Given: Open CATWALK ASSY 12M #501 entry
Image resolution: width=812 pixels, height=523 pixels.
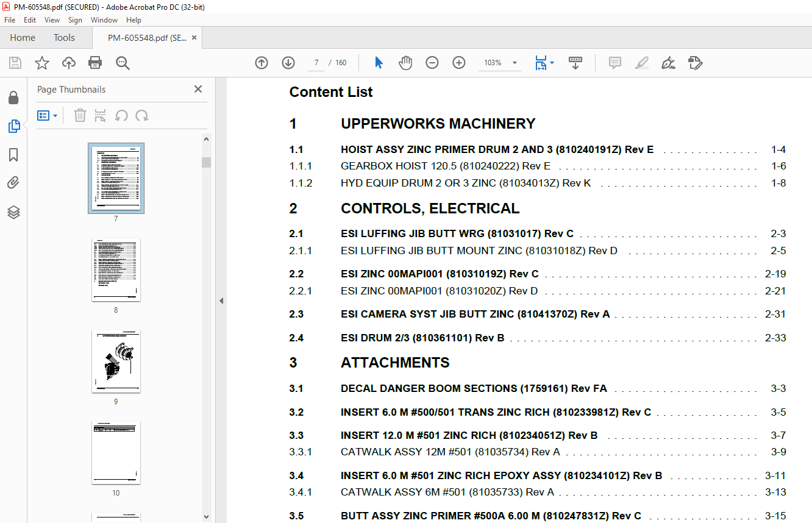Looking at the screenshot, I should (x=450, y=452).
